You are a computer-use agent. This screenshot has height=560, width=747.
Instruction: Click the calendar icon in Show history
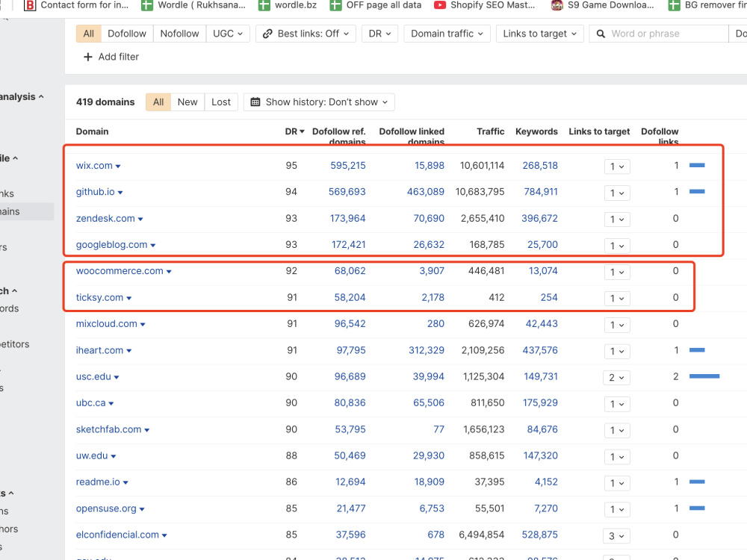coord(255,102)
